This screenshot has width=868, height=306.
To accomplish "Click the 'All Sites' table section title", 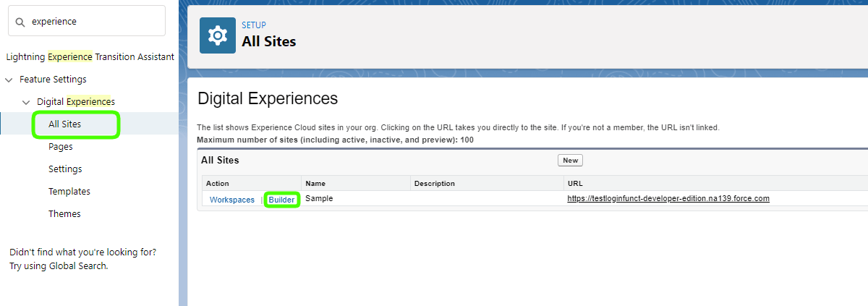I will pyautogui.click(x=220, y=160).
